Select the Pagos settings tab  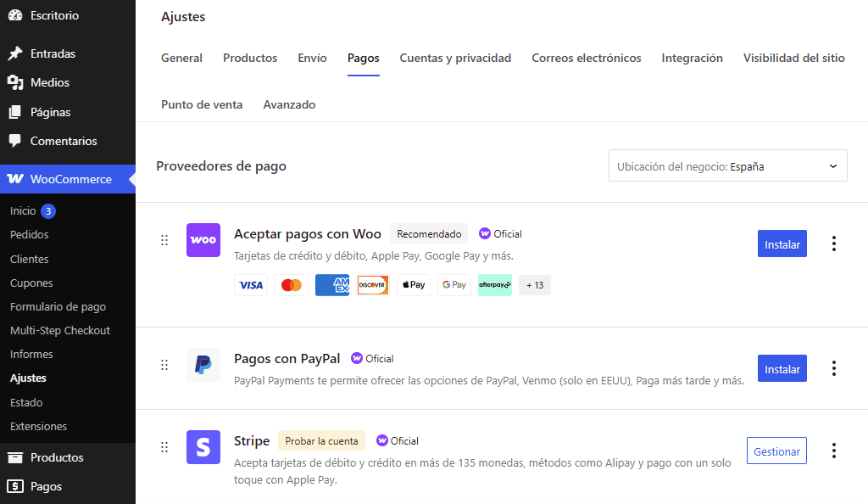363,59
